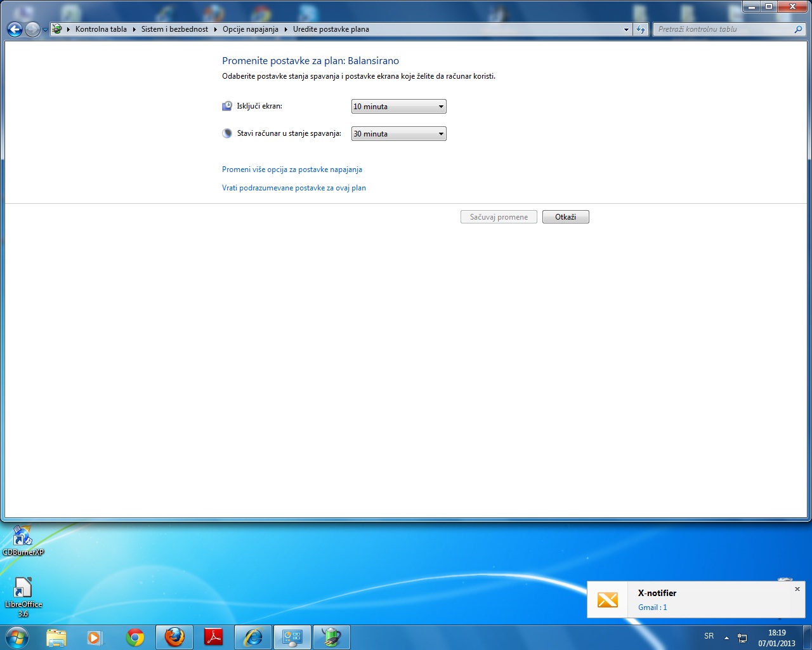812x650 pixels.
Task: Open Promeni više opcija za postavke napajanja
Action: [x=292, y=169]
